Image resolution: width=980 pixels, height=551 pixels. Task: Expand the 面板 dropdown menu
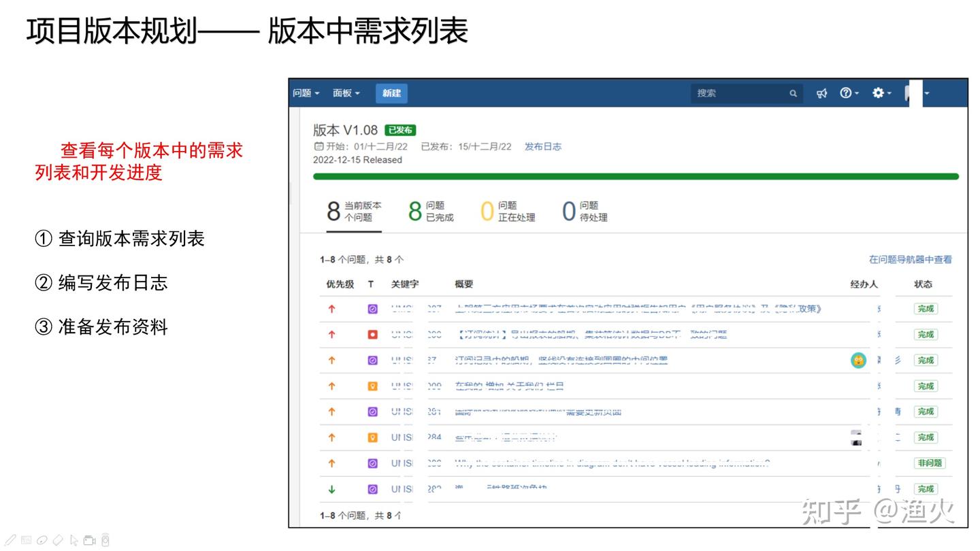point(346,93)
